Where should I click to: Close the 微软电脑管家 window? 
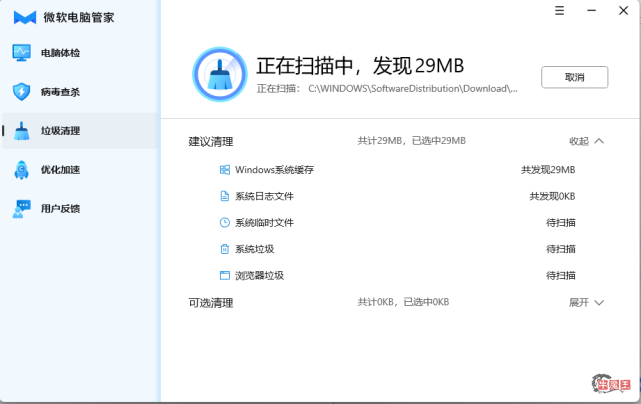pyautogui.click(x=623, y=11)
